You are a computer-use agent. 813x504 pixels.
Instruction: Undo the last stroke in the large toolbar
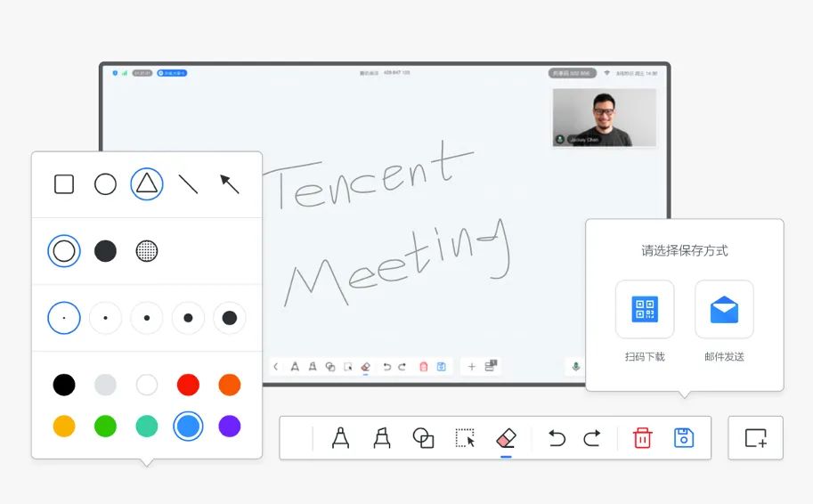point(557,438)
